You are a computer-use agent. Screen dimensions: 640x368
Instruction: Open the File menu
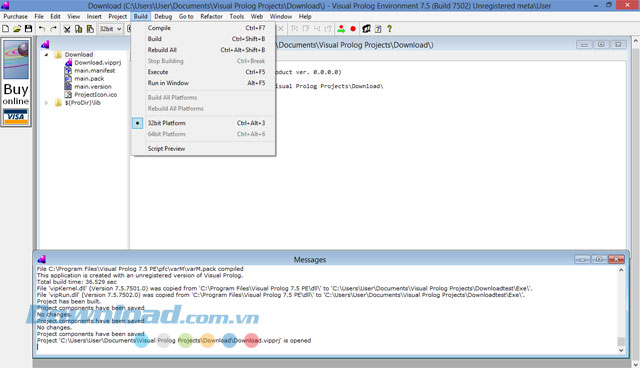pyautogui.click(x=39, y=16)
